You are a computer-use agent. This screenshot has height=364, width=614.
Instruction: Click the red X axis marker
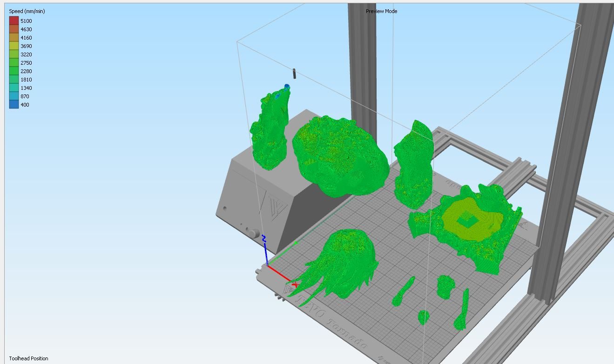click(x=295, y=284)
